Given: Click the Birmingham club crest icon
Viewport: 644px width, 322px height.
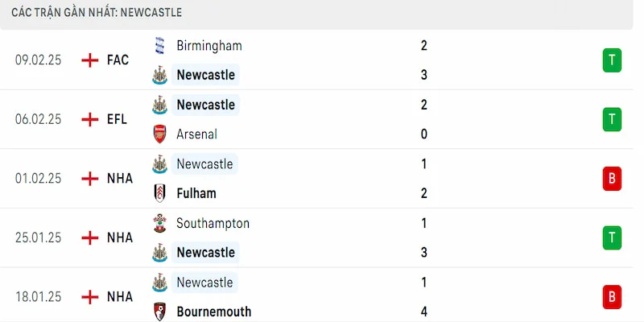Looking at the screenshot, I should tap(159, 46).
